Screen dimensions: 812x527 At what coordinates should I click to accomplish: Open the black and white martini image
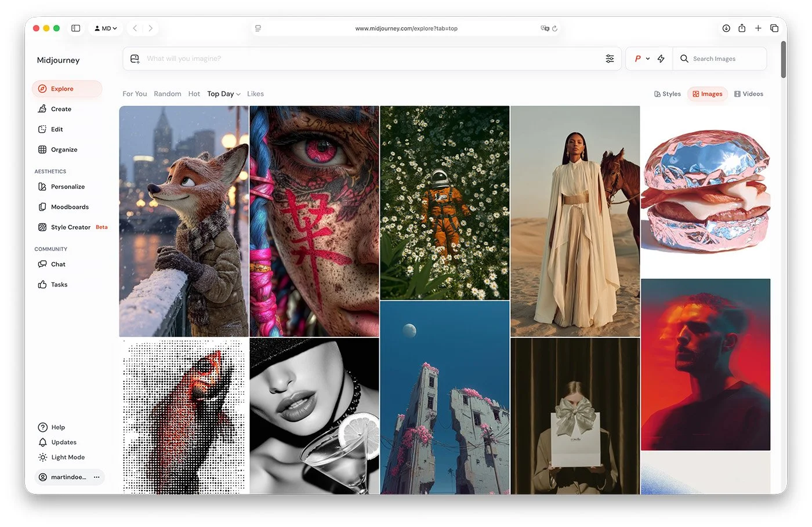[x=314, y=416]
